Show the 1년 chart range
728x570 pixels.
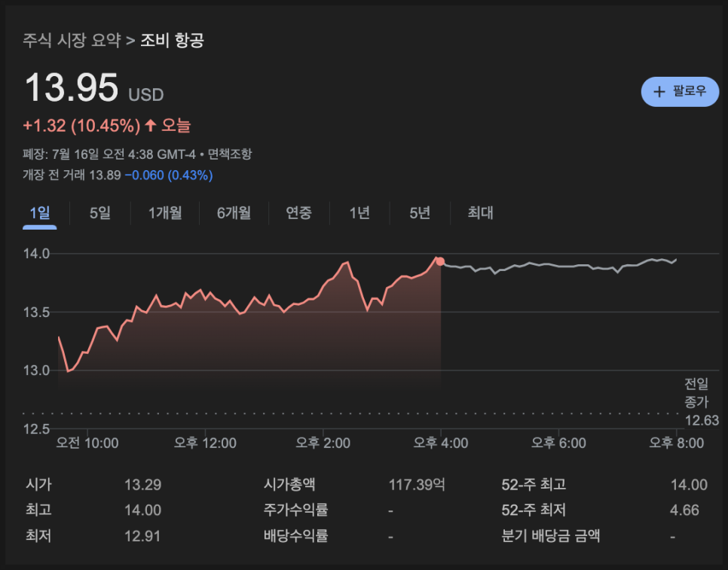pos(359,213)
